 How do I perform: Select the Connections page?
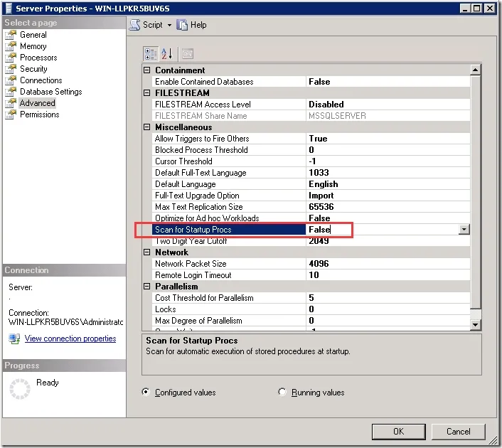coord(41,80)
